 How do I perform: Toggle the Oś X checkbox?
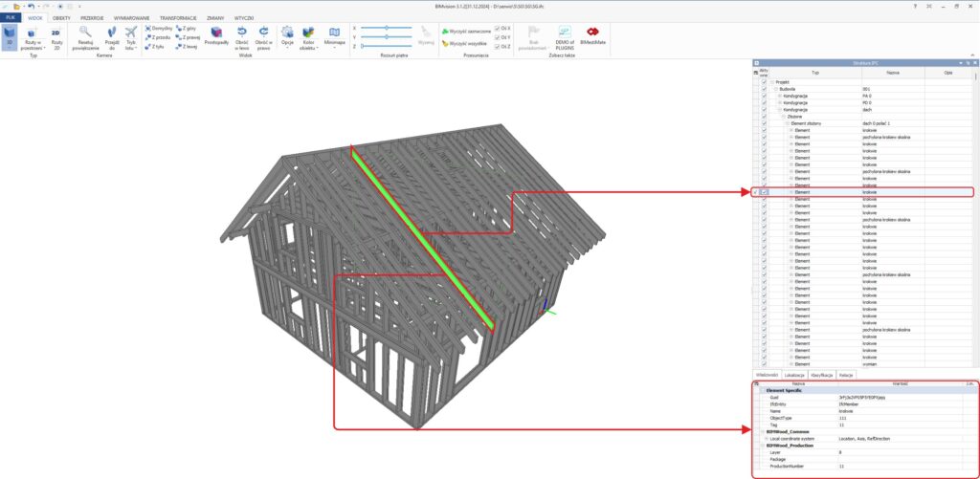tap(498, 29)
